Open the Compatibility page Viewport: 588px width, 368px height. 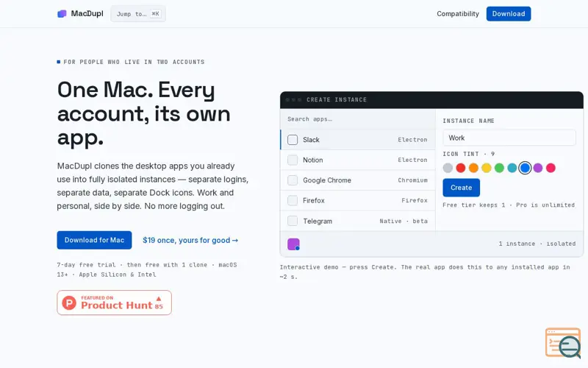pyautogui.click(x=457, y=14)
